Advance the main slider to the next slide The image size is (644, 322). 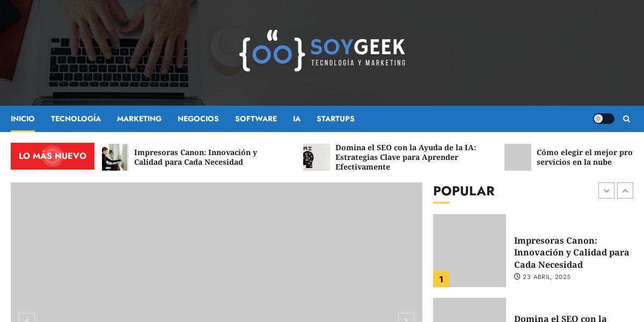pyautogui.click(x=406, y=320)
